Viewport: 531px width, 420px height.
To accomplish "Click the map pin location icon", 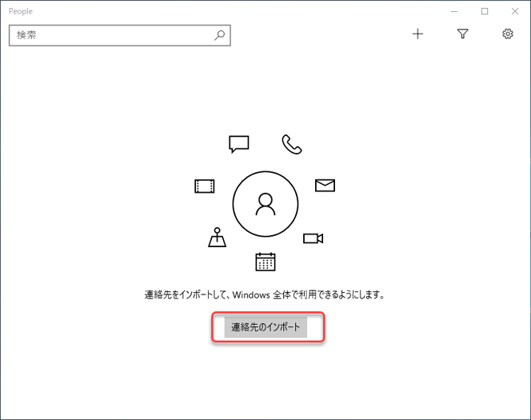I will click(217, 237).
